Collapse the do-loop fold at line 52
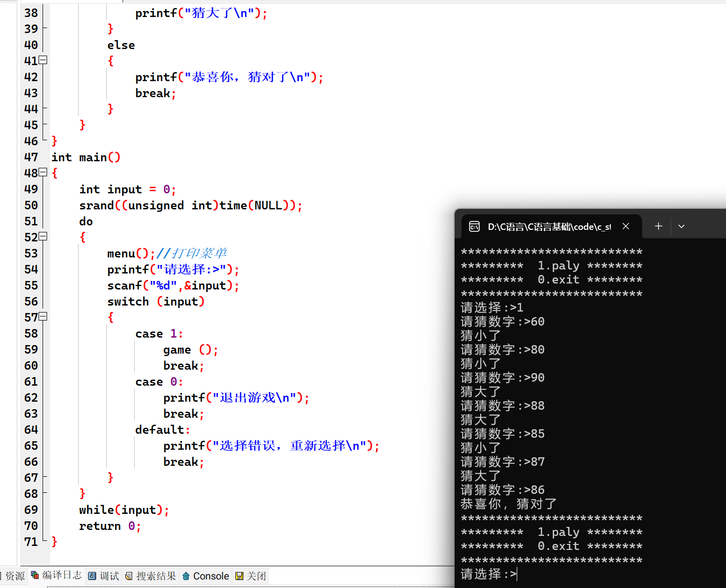 (x=43, y=236)
